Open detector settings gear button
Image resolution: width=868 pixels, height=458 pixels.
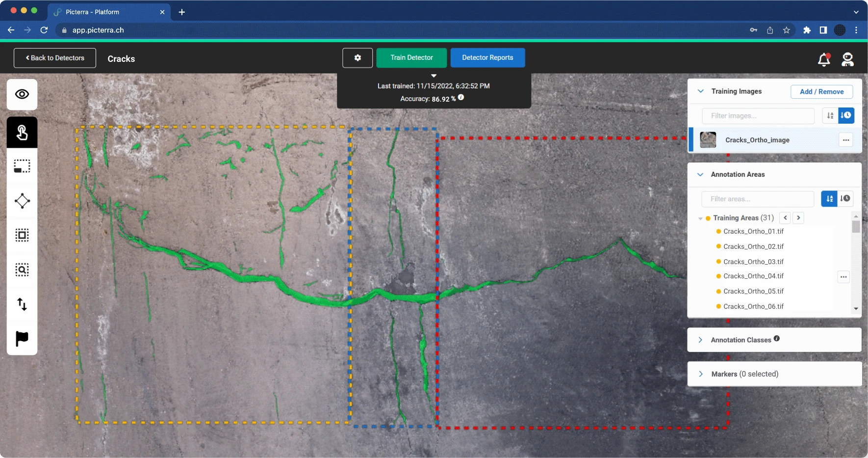pos(357,58)
